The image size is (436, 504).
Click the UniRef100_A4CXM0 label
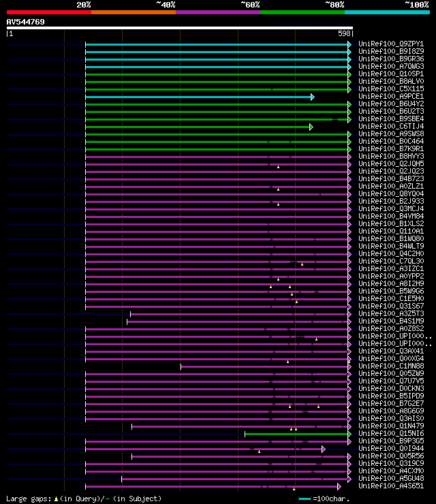391,471
